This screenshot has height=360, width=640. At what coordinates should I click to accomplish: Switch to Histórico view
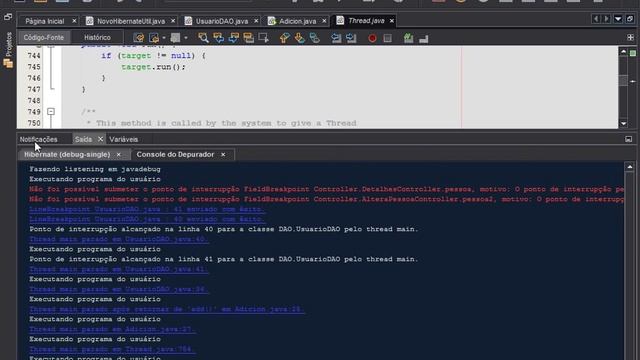[x=97, y=38]
